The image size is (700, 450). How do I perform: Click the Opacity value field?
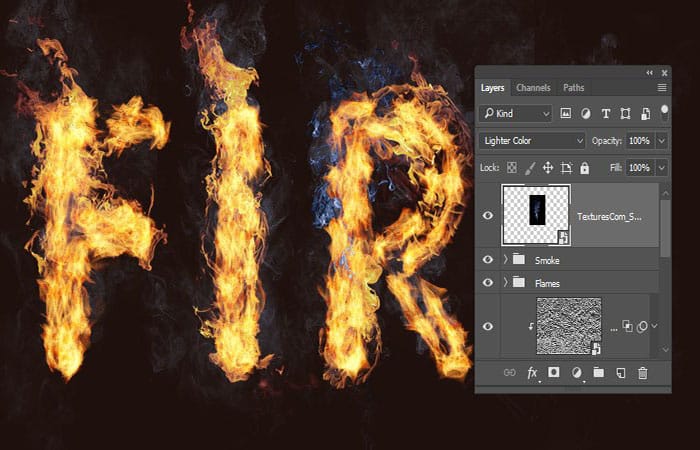[x=640, y=141]
